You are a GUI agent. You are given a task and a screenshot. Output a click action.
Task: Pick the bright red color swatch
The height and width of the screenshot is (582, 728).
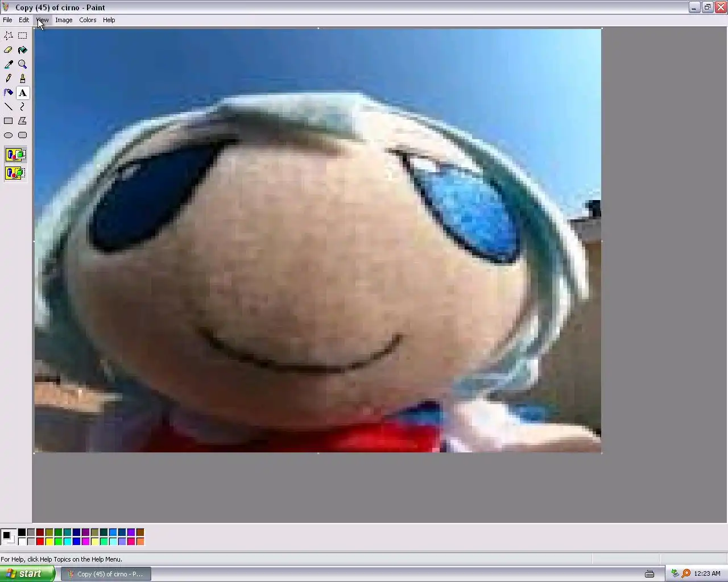point(40,541)
